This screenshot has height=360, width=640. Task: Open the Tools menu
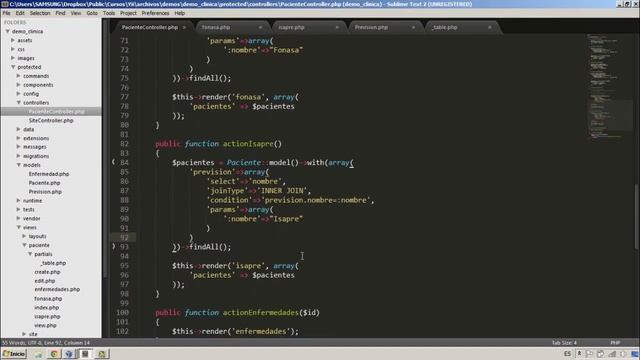(109, 13)
